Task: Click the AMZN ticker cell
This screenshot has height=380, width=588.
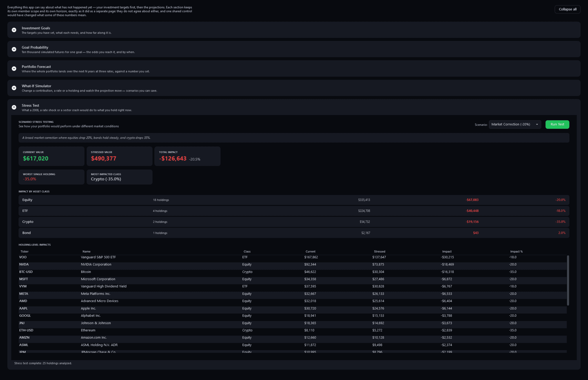Action: [24, 337]
